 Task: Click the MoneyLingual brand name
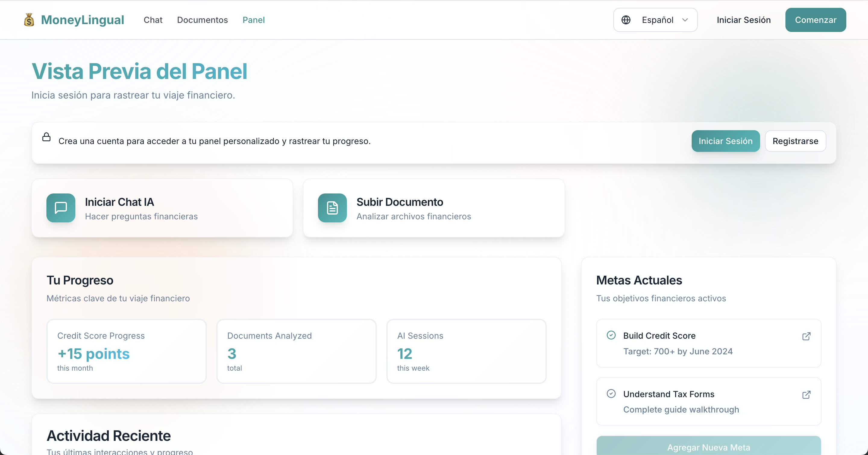coord(83,20)
